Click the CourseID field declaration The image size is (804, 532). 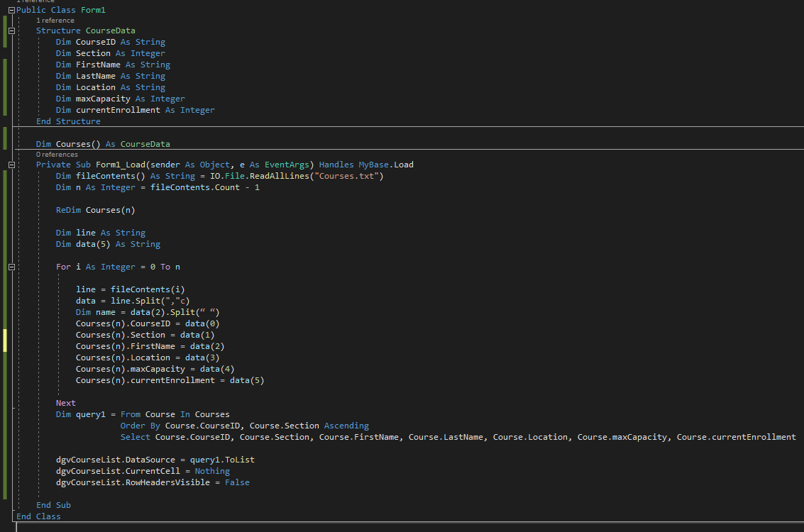[96, 41]
